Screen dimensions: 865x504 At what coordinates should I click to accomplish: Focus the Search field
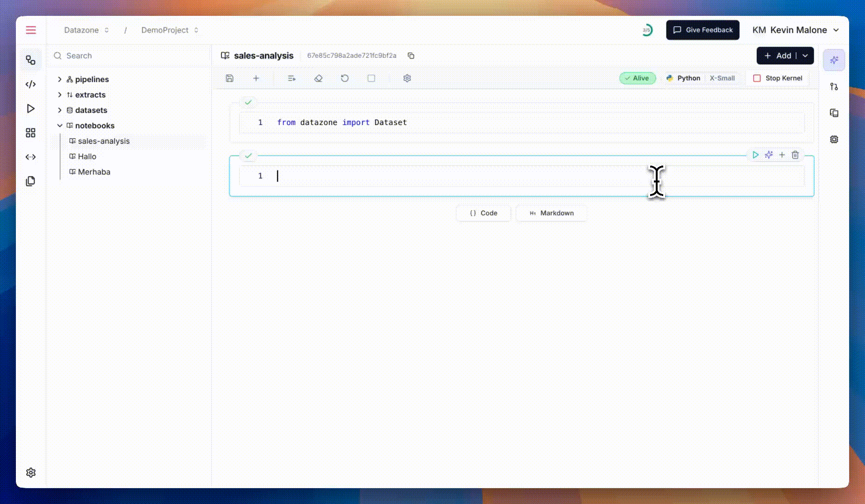129,56
